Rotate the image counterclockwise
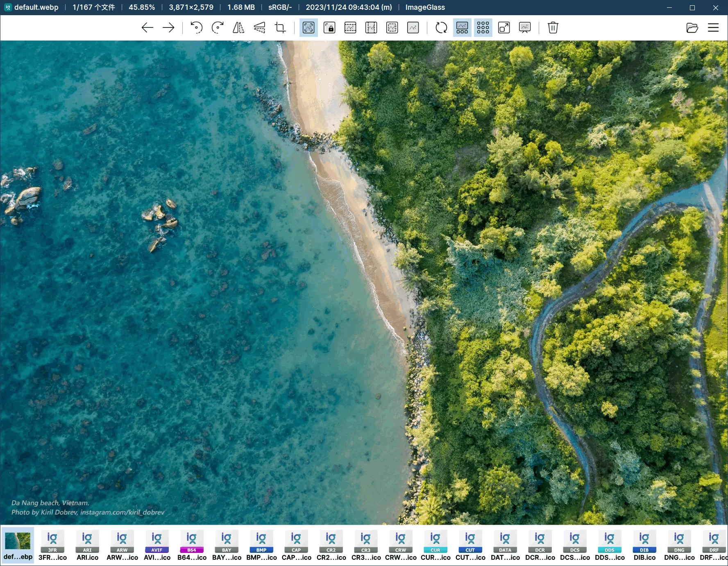The height and width of the screenshot is (566, 728). 197,28
